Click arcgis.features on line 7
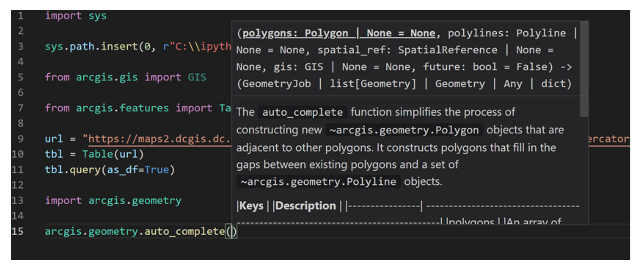The height and width of the screenshot is (271, 644). 122,108
